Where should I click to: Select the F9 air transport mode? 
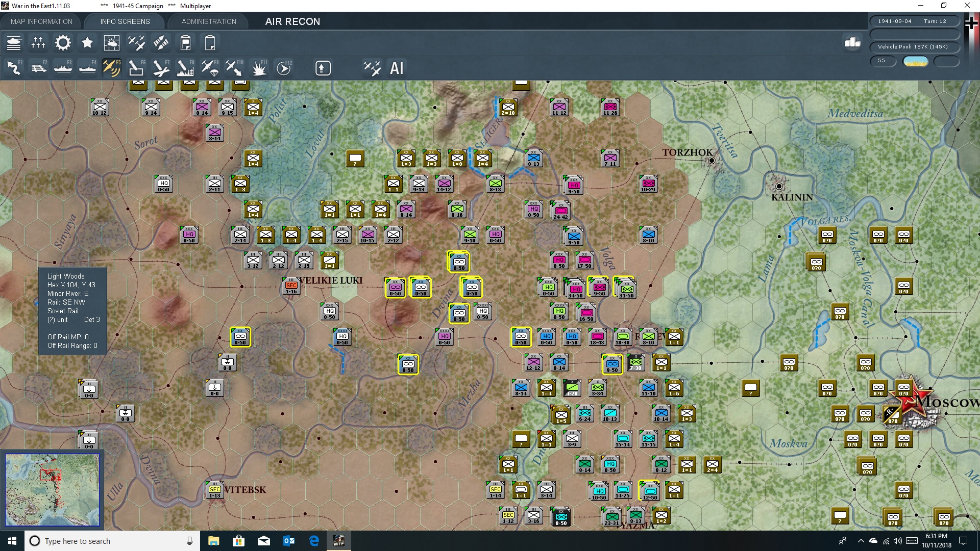coord(210,68)
